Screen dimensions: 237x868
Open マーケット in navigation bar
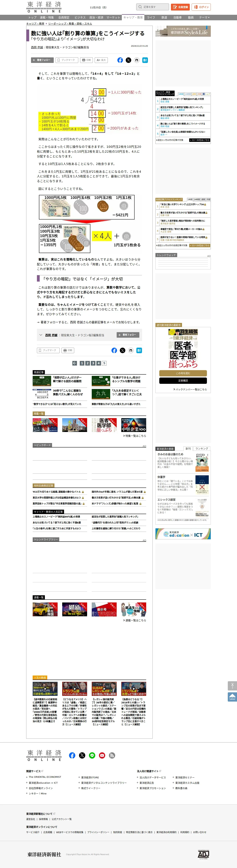[x=113, y=18]
